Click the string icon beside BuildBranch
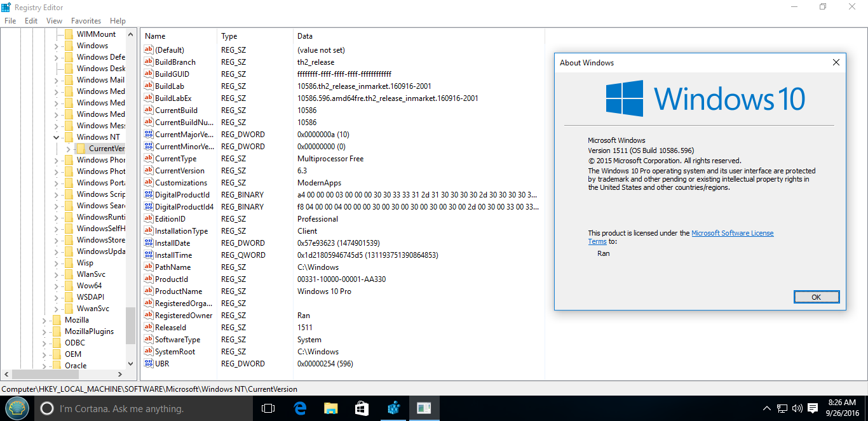 149,62
